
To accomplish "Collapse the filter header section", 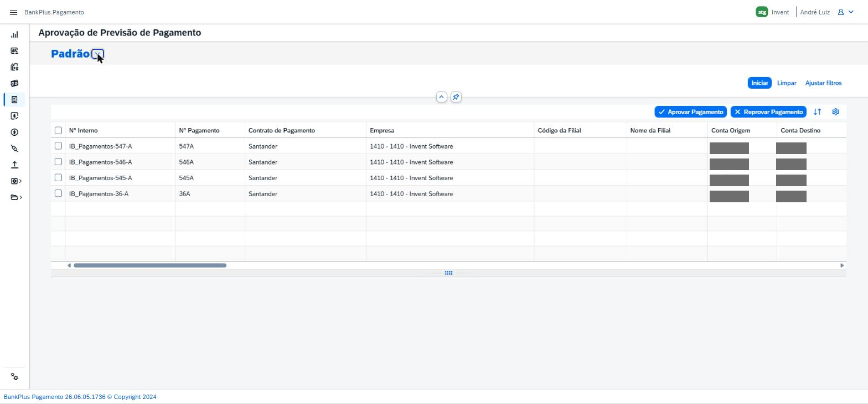I will coord(441,97).
